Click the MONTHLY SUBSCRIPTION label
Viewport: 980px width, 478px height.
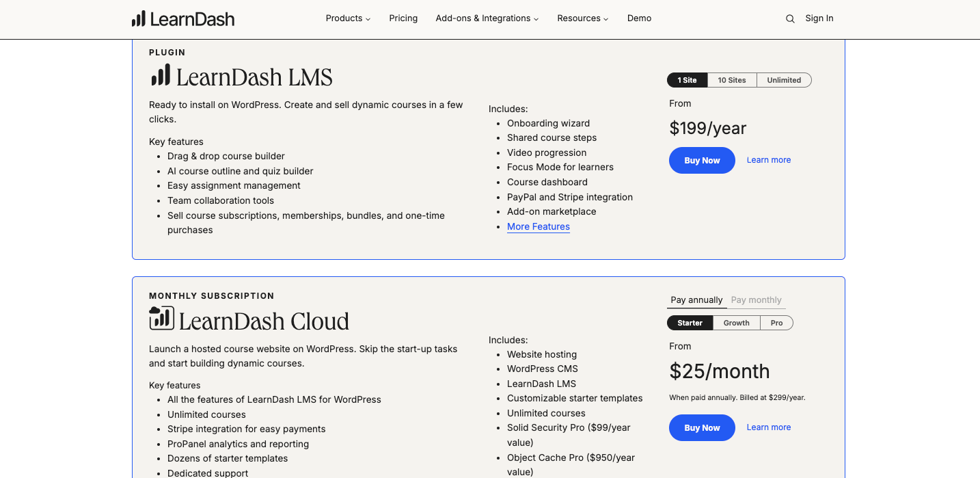pos(212,296)
